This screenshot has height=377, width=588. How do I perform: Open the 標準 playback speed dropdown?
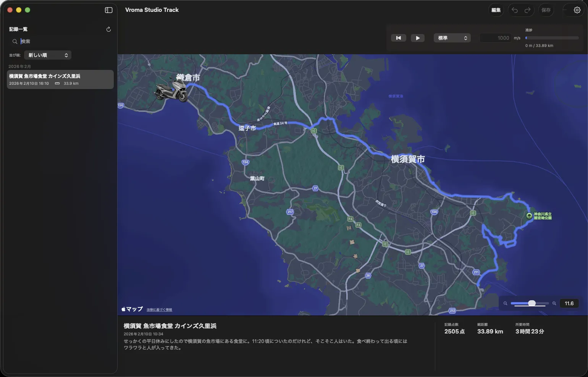[x=452, y=38]
